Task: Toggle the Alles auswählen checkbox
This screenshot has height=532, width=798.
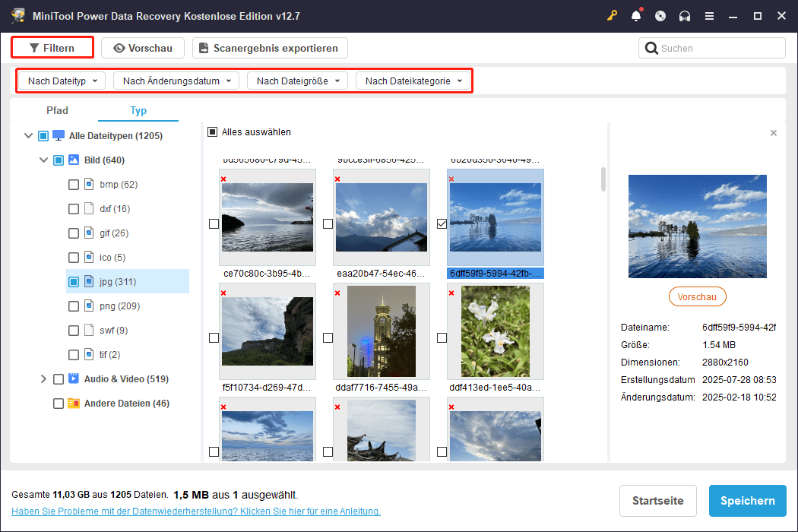Action: pyautogui.click(x=213, y=132)
